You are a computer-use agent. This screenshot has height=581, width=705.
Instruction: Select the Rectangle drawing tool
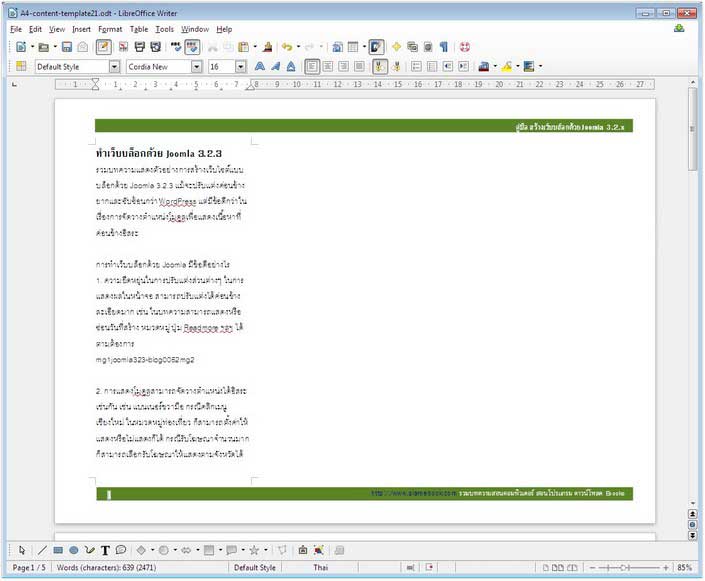click(x=58, y=550)
